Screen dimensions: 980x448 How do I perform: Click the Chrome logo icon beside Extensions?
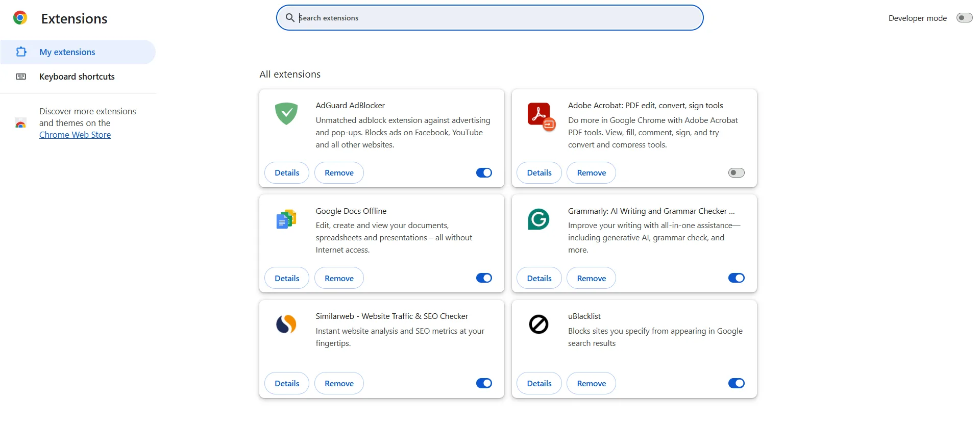pyautogui.click(x=20, y=18)
